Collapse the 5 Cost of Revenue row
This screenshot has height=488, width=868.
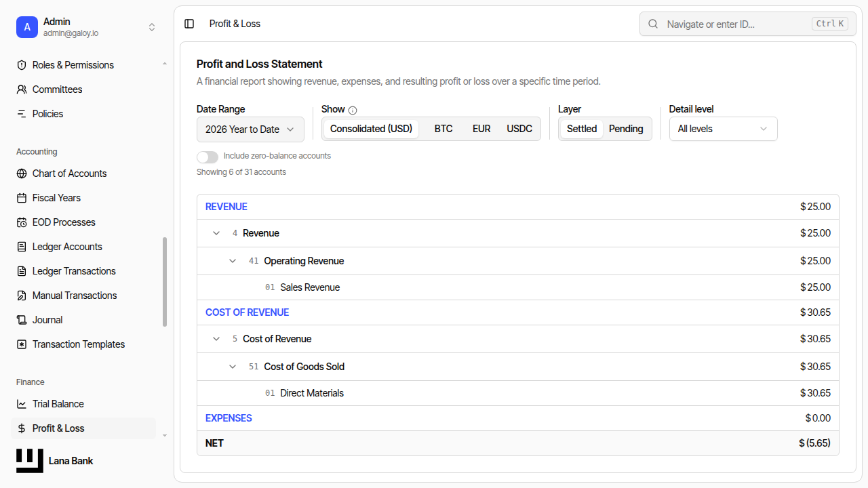pos(216,339)
